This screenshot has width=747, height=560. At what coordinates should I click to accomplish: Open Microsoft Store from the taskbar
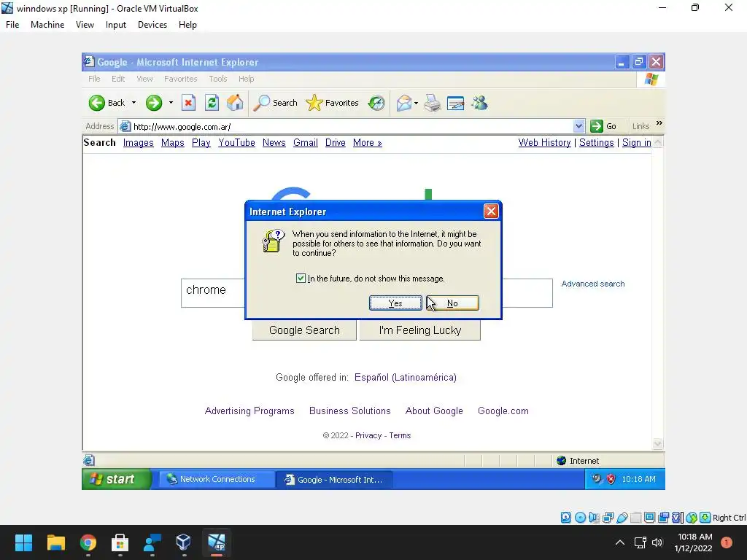(120, 542)
